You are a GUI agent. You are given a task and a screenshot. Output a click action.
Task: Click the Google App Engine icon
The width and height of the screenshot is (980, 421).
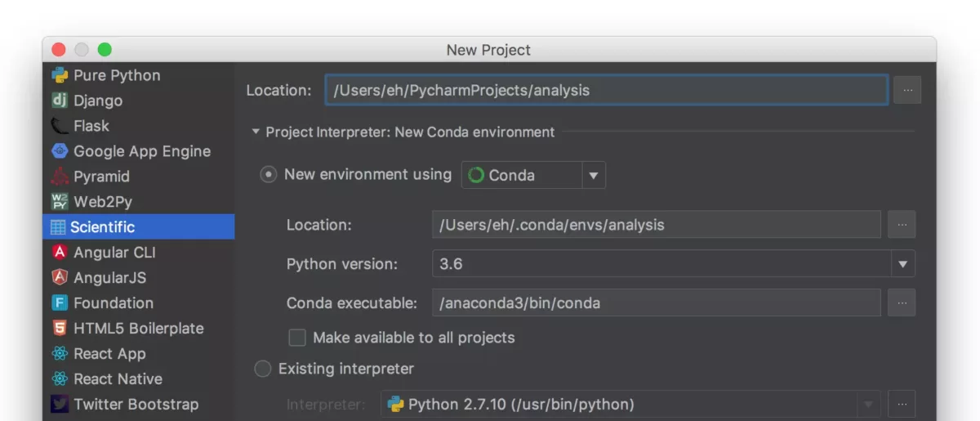coord(60,151)
